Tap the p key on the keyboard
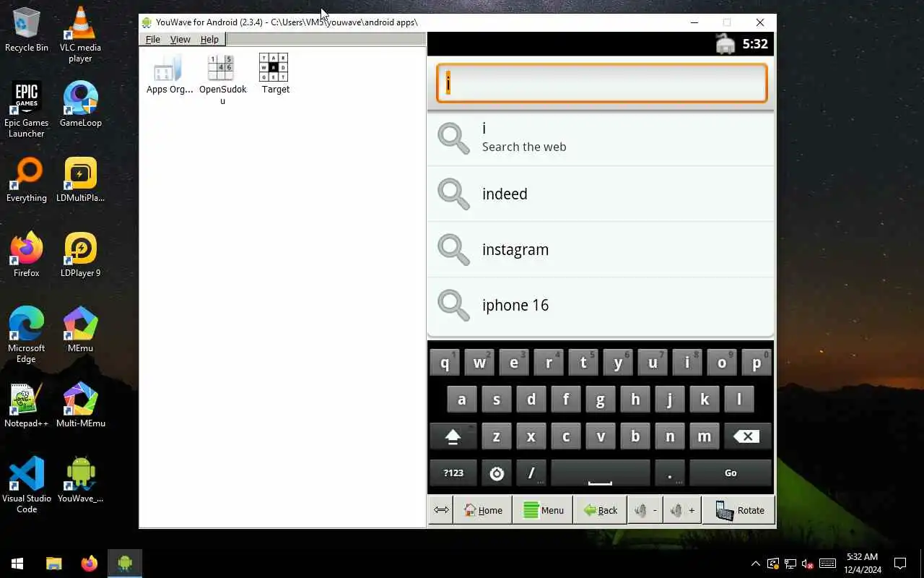 click(x=757, y=363)
